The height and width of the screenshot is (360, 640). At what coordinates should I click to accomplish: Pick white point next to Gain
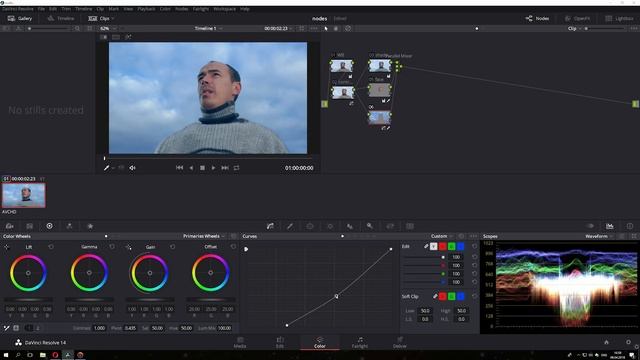click(x=129, y=247)
